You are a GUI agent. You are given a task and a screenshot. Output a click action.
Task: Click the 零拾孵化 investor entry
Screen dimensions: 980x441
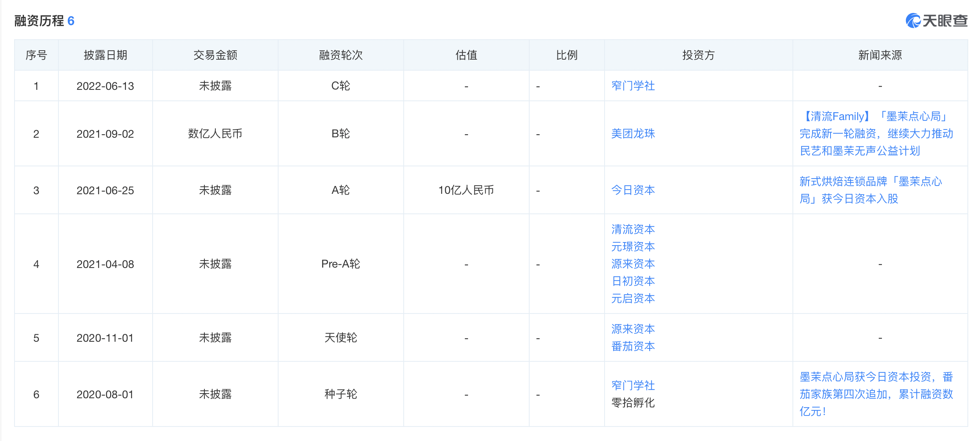pyautogui.click(x=633, y=403)
